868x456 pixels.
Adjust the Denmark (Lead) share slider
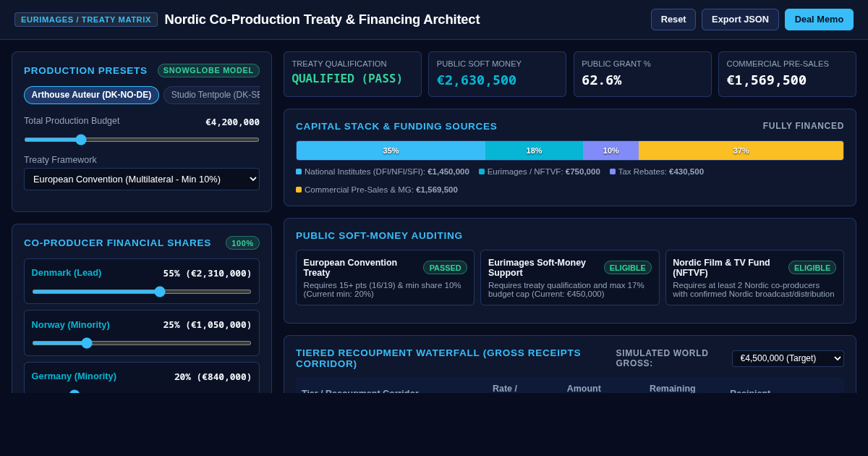[142, 292]
